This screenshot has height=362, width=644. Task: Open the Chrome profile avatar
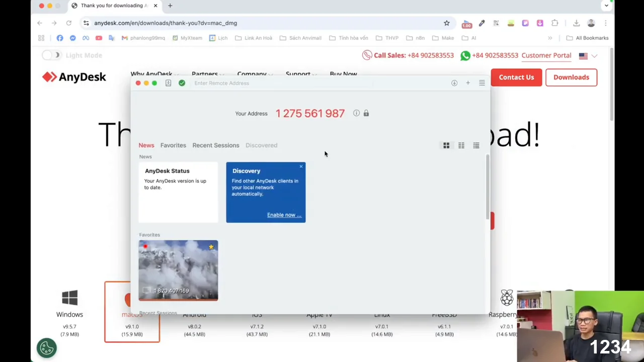click(591, 23)
